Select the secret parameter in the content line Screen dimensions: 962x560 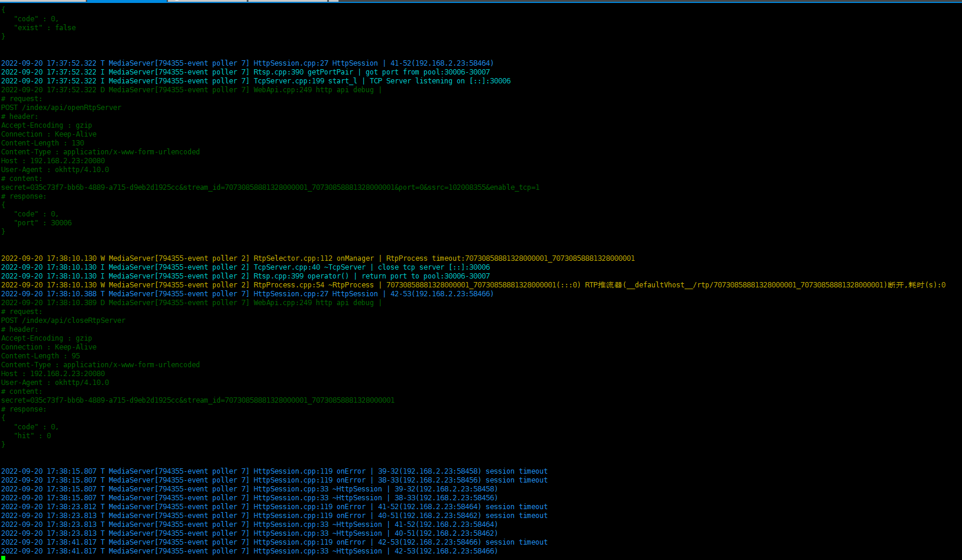pos(59,187)
